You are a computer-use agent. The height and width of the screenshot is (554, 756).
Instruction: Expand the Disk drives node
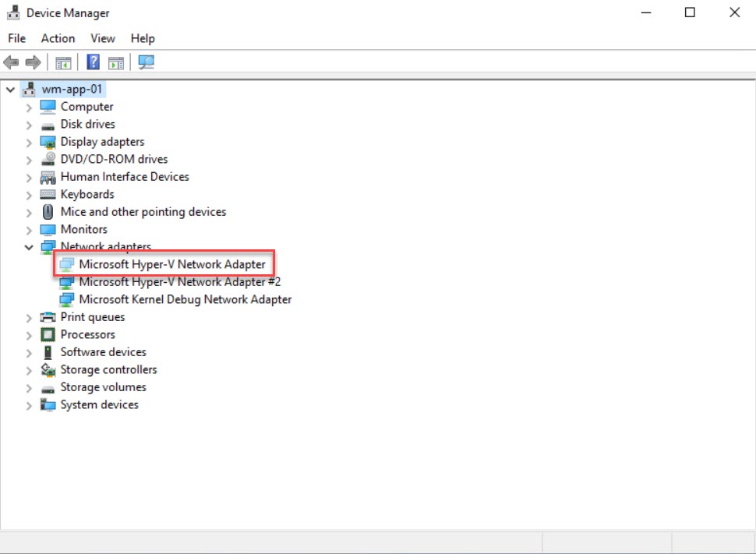(x=29, y=125)
